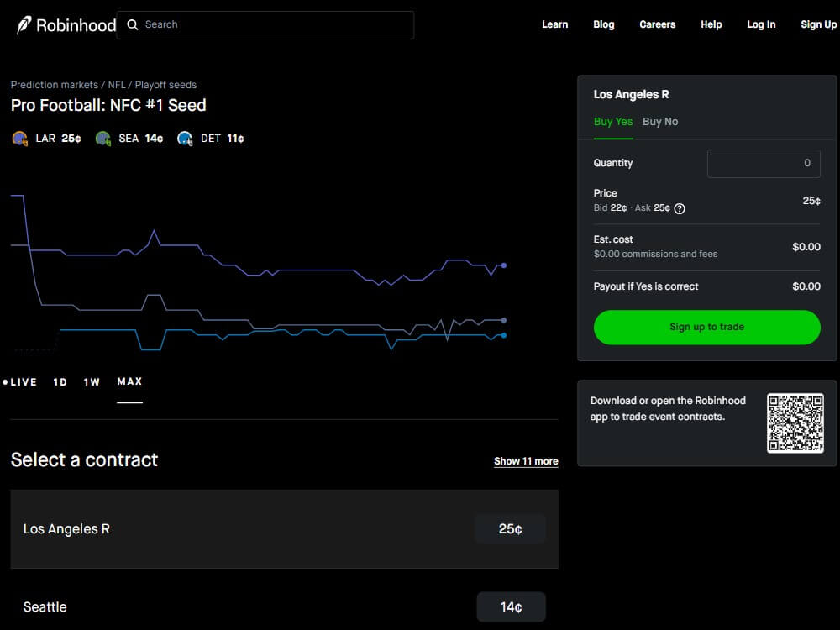Click the DET 11¢ legend label
Viewport: 840px width, 630px height.
click(x=222, y=139)
